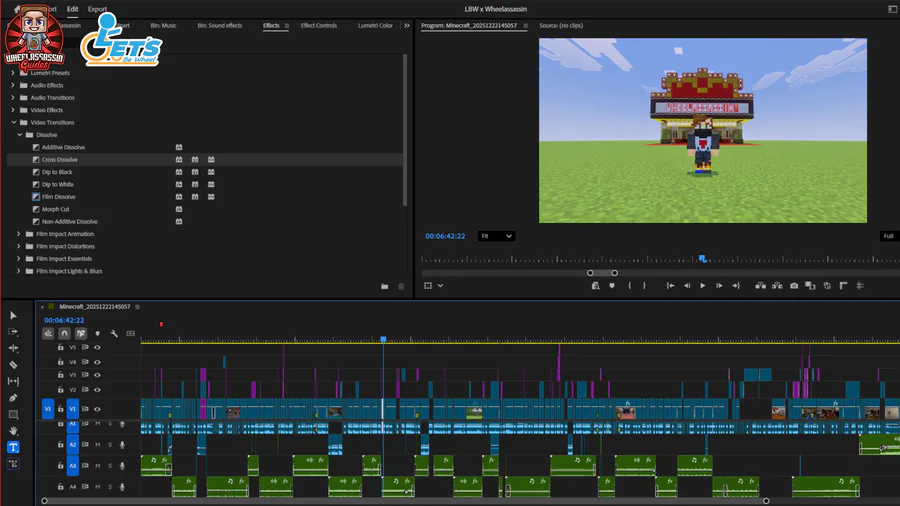900x506 pixels.
Task: Expand the Lumetri Presets folder
Action: [x=13, y=73]
